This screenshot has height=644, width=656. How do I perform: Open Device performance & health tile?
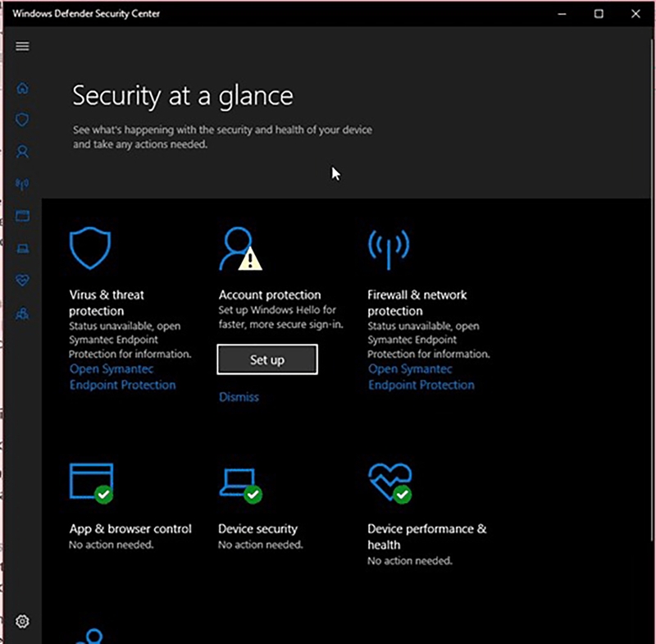[x=390, y=483]
